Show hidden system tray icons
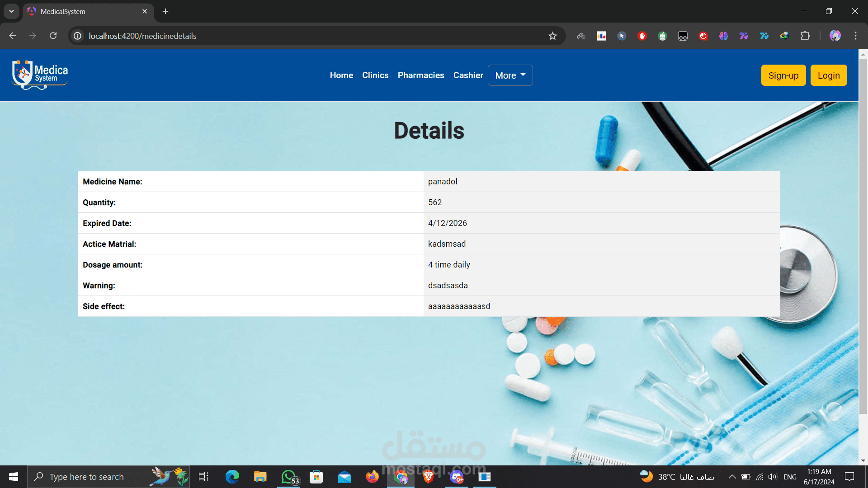The width and height of the screenshot is (868, 488). click(732, 477)
